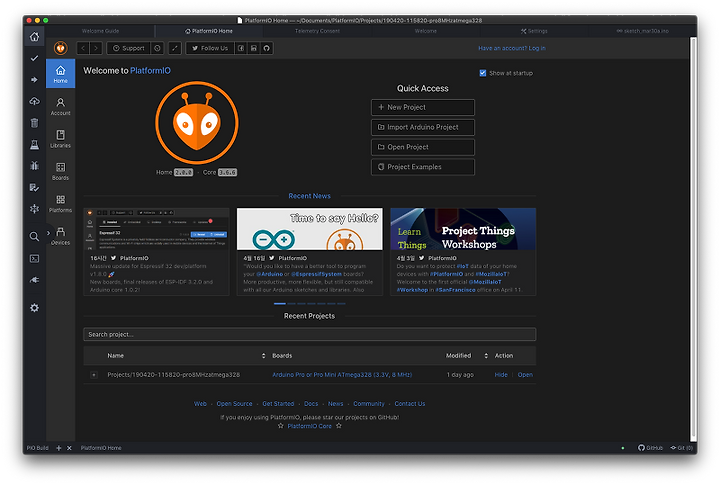Open find in project magnifier icon
Screen dimensions: 720x485
[34, 237]
